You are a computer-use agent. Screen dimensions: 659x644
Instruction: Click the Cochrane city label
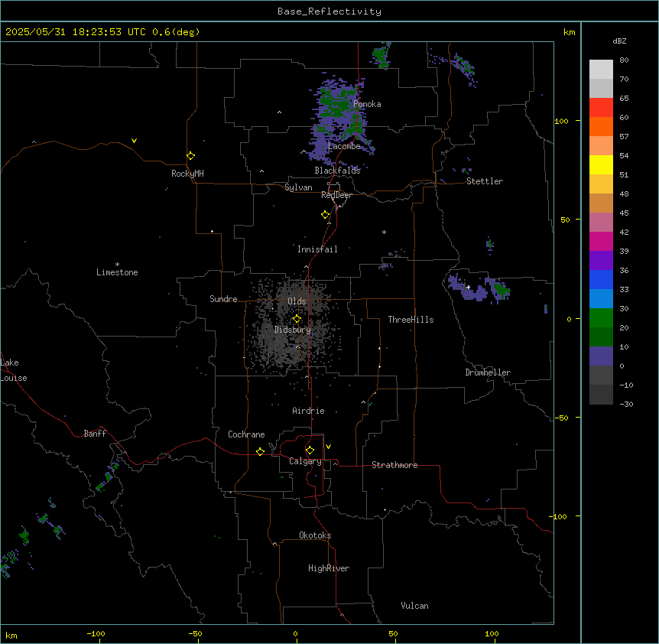[x=246, y=434]
